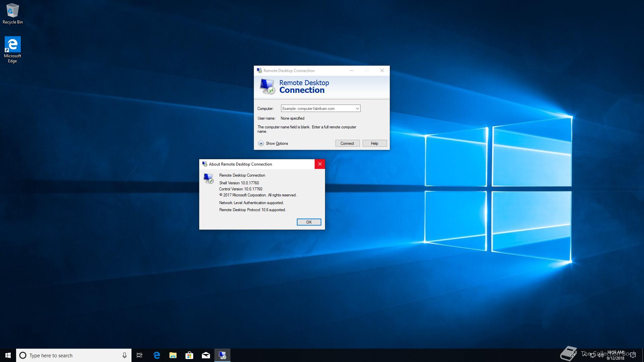Click Remote Desktop Connection taskbar button
Screen dimensions: 644x362
pyautogui.click(x=222, y=355)
